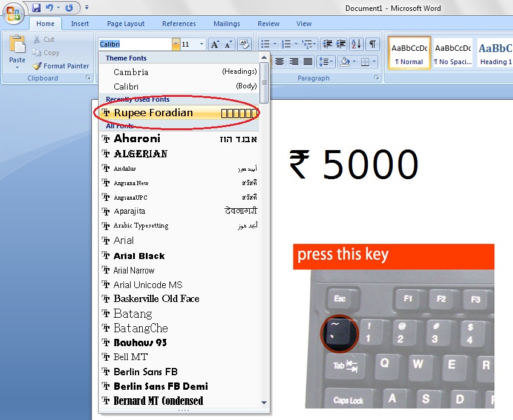Open Shading color dropdown arrow

[354, 62]
